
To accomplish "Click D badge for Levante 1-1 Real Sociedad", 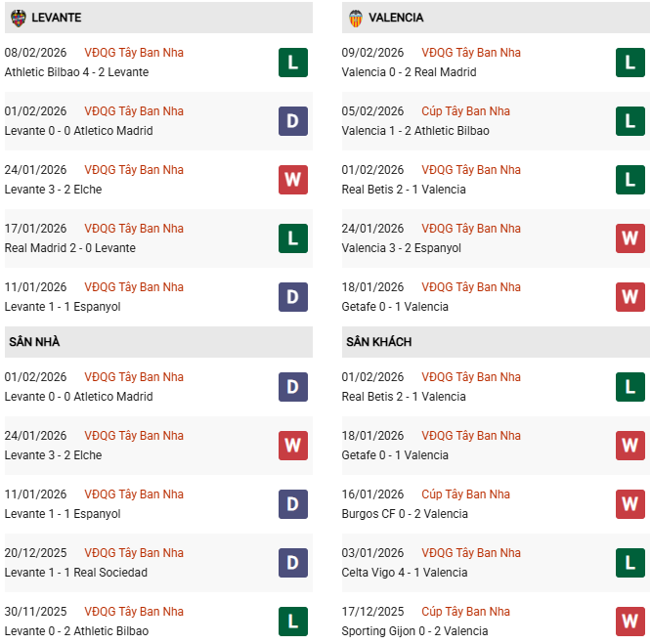I will [x=292, y=563].
